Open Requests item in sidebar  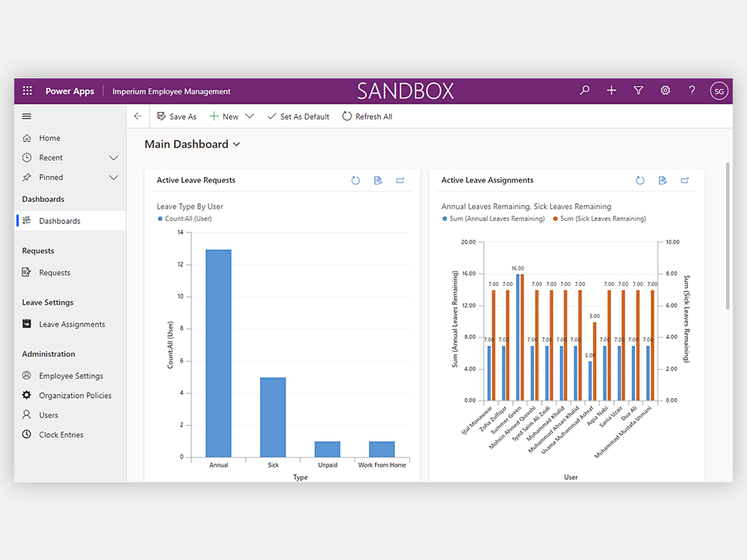[x=70, y=273]
